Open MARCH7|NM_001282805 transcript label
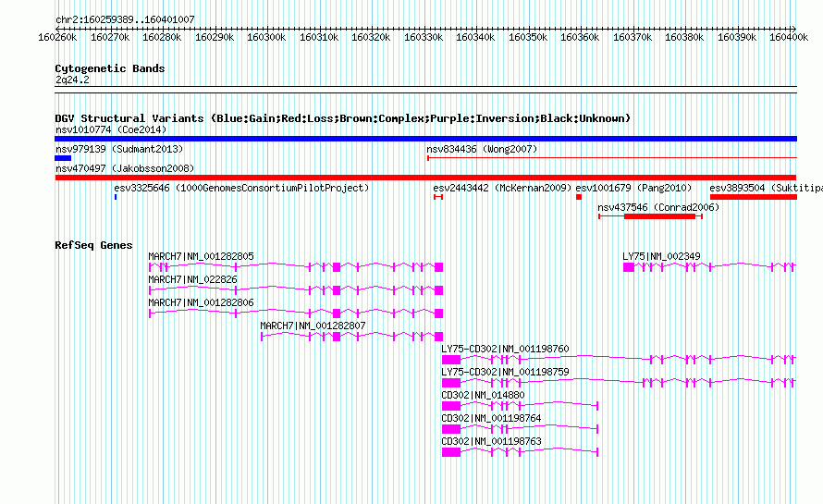 pos(201,256)
